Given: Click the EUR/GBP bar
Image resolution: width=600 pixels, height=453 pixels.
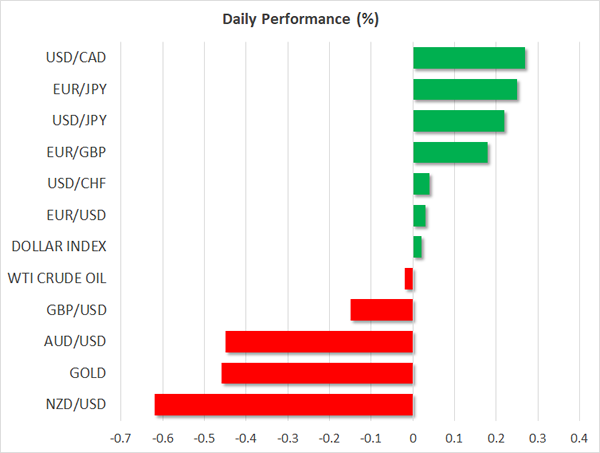Looking at the screenshot, I should tap(450, 153).
